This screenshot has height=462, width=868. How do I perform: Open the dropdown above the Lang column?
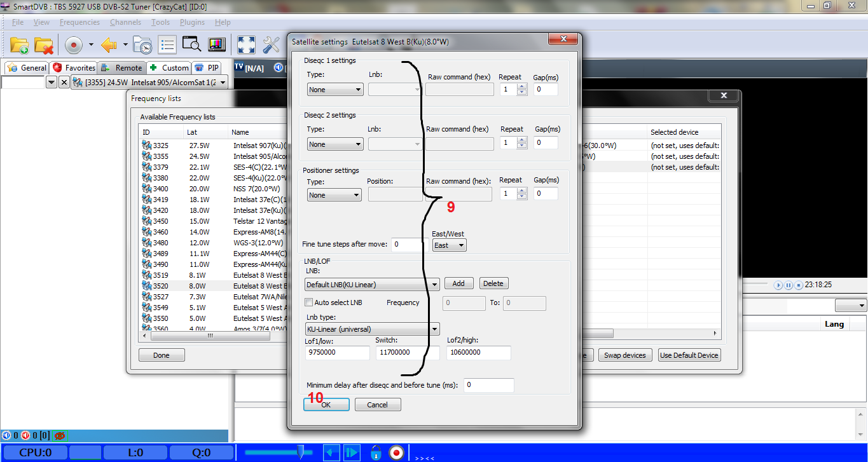tap(850, 306)
